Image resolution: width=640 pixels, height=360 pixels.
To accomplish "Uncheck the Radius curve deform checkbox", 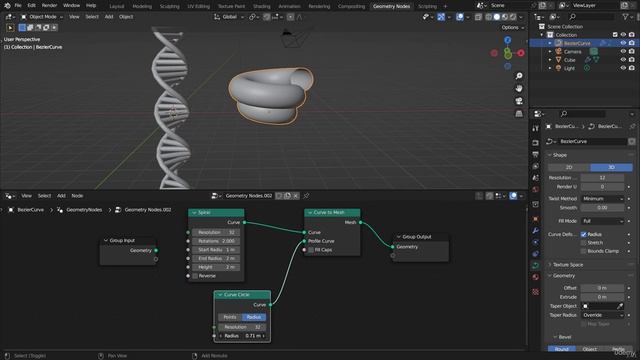I will click(584, 234).
